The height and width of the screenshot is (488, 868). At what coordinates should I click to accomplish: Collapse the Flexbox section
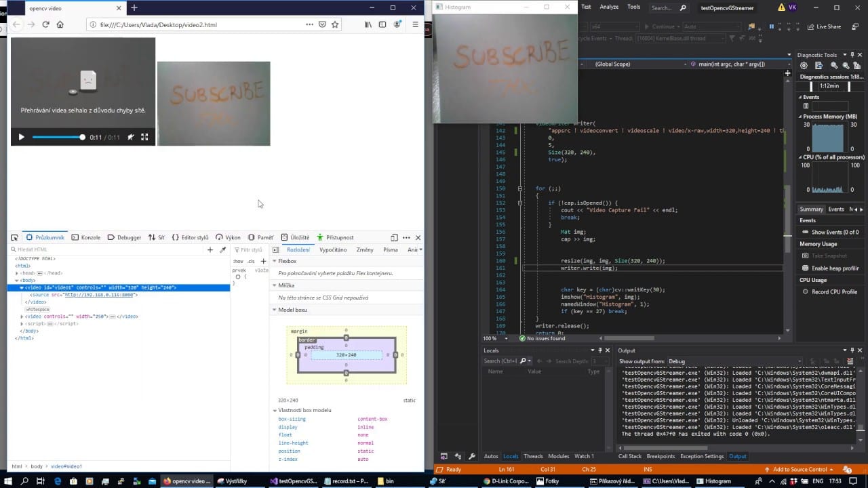pos(275,261)
